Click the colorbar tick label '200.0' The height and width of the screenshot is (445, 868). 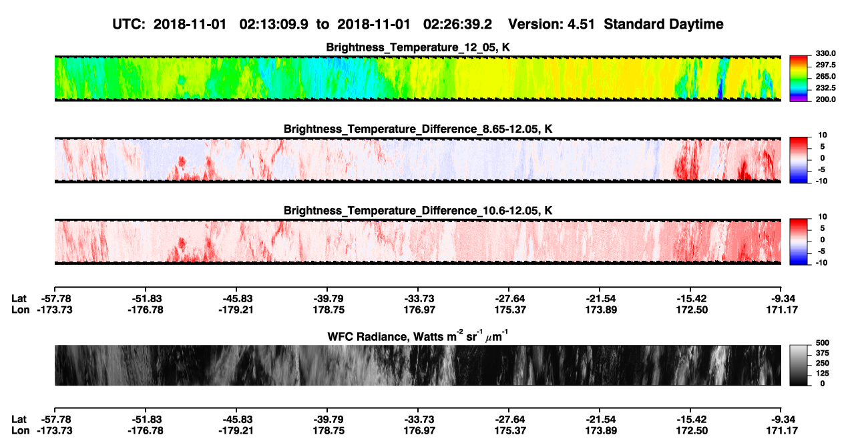click(825, 99)
